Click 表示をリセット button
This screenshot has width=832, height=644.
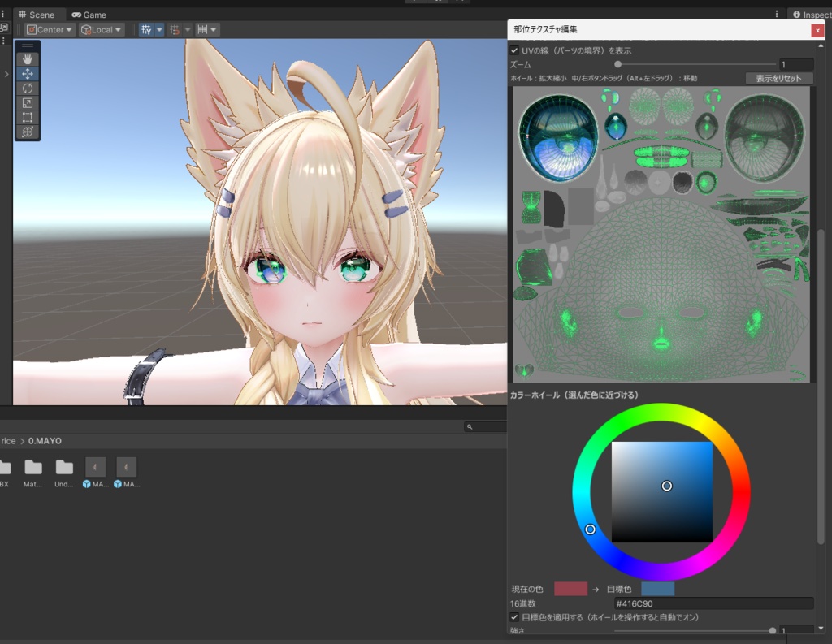pos(778,78)
